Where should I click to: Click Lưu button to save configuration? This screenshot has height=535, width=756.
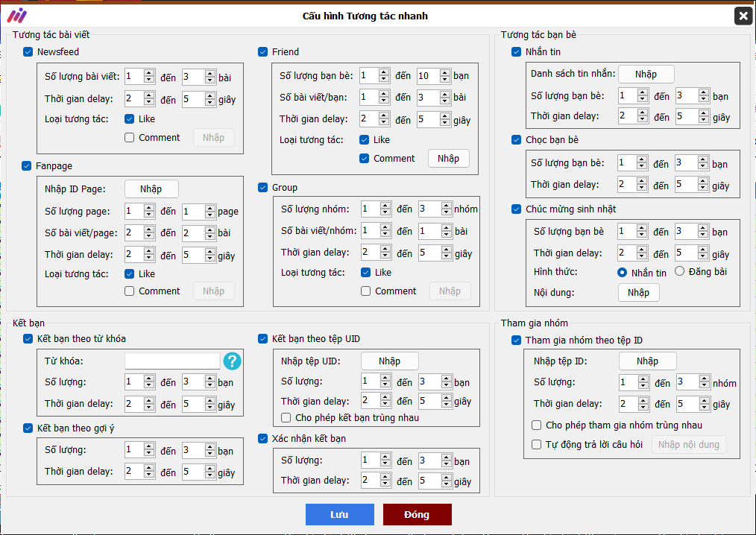point(339,515)
